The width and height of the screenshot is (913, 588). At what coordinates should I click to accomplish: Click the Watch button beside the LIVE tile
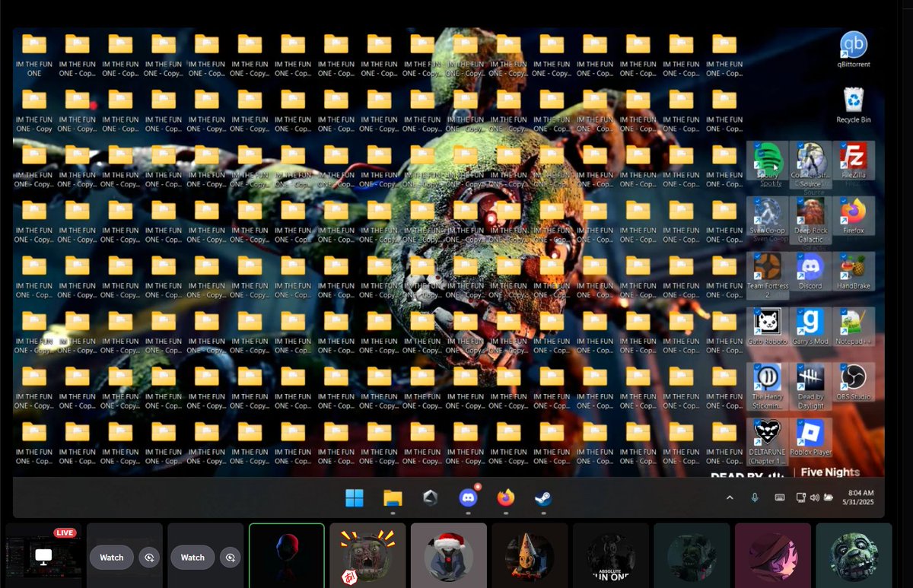click(x=111, y=558)
